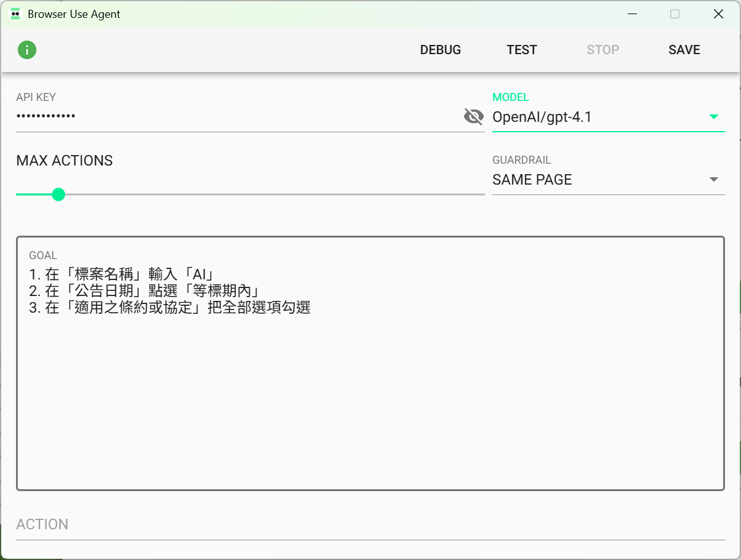The width and height of the screenshot is (741, 560).
Task: Click the maximize window button
Action: (x=675, y=14)
